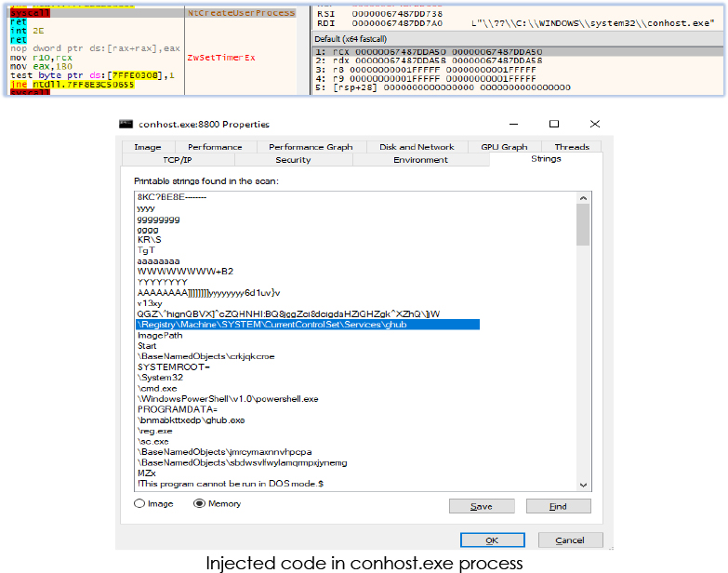Open the Threads tab
Viewport: 728px width, 573px height.
tap(572, 147)
